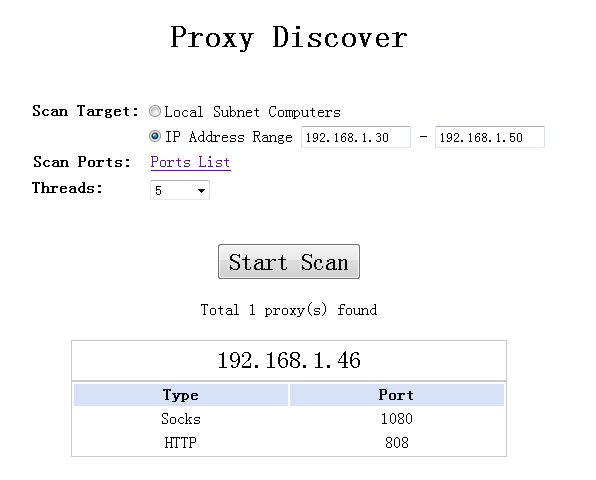The image size is (596, 480).
Task: Select the HTTP row type cell
Action: (181, 443)
